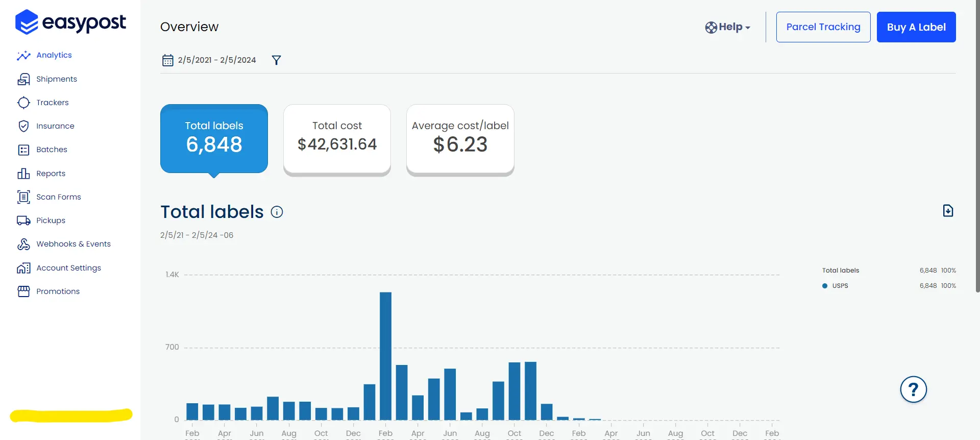The width and height of the screenshot is (980, 440).
Task: Click the easypost logo
Action: pos(70,22)
